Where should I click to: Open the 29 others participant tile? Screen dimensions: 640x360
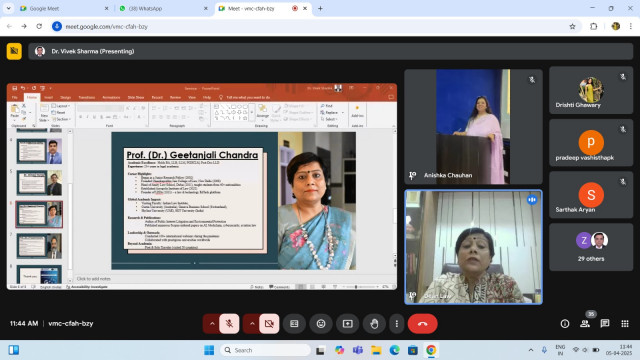click(x=591, y=247)
